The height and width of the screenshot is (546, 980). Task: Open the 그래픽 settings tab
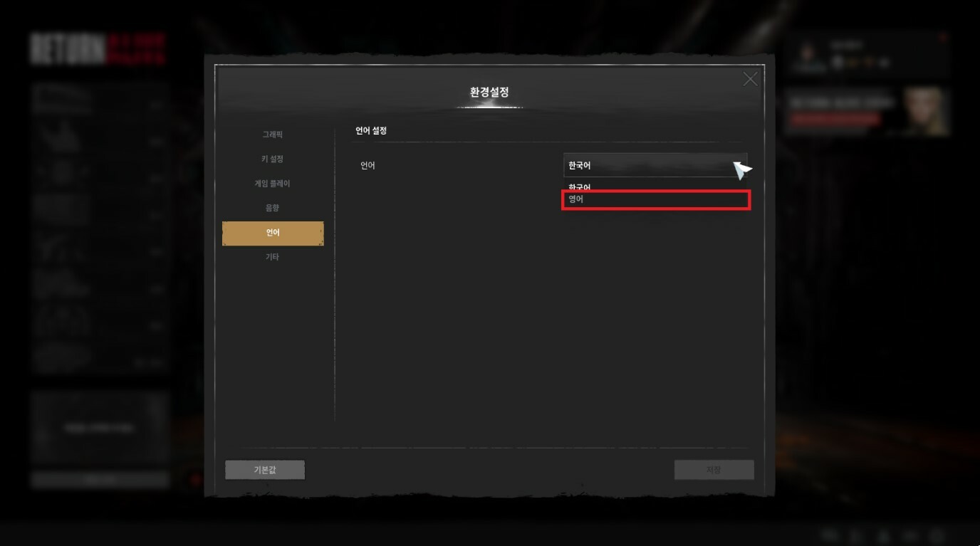[x=272, y=135]
